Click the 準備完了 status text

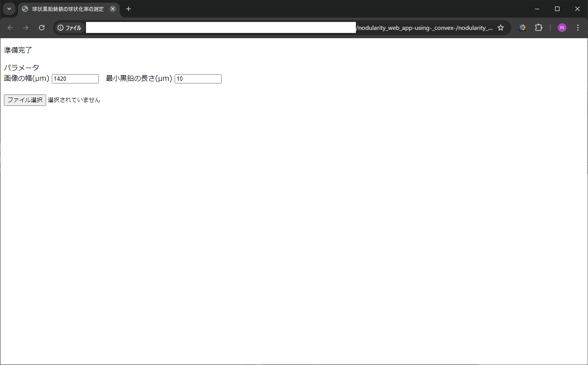[18, 50]
